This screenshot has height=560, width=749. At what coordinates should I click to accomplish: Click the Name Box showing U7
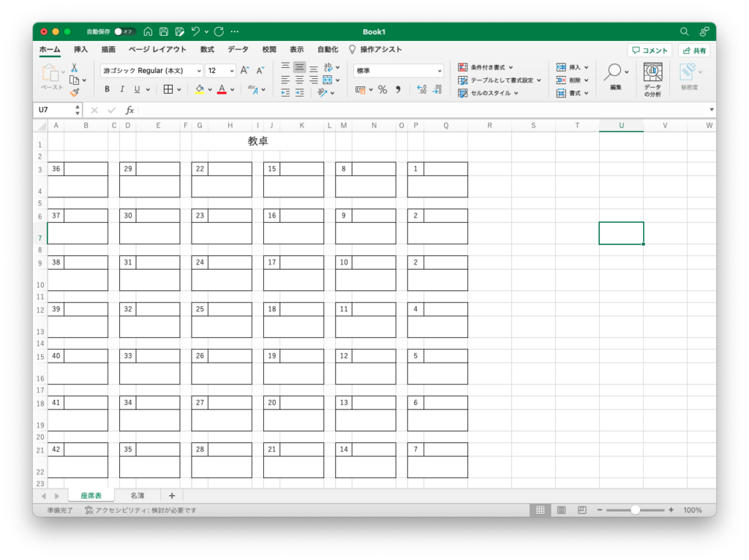53,110
